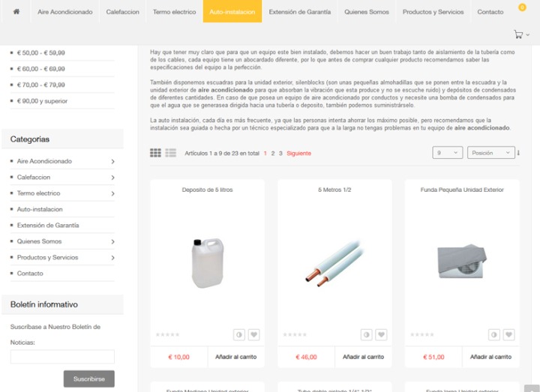Viewport: 540px width, 392px height.
Task: Expand Productos y Servicios category chevron
Action: (112, 258)
